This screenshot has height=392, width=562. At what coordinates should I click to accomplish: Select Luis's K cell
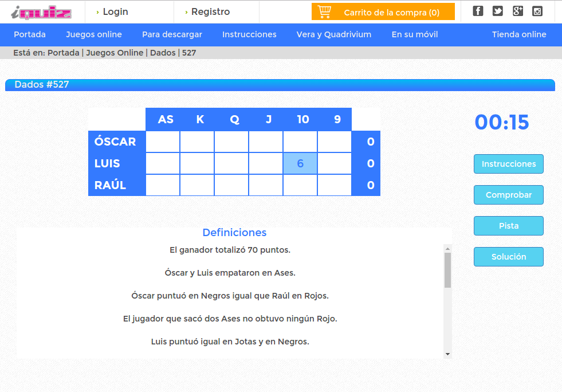[197, 163]
